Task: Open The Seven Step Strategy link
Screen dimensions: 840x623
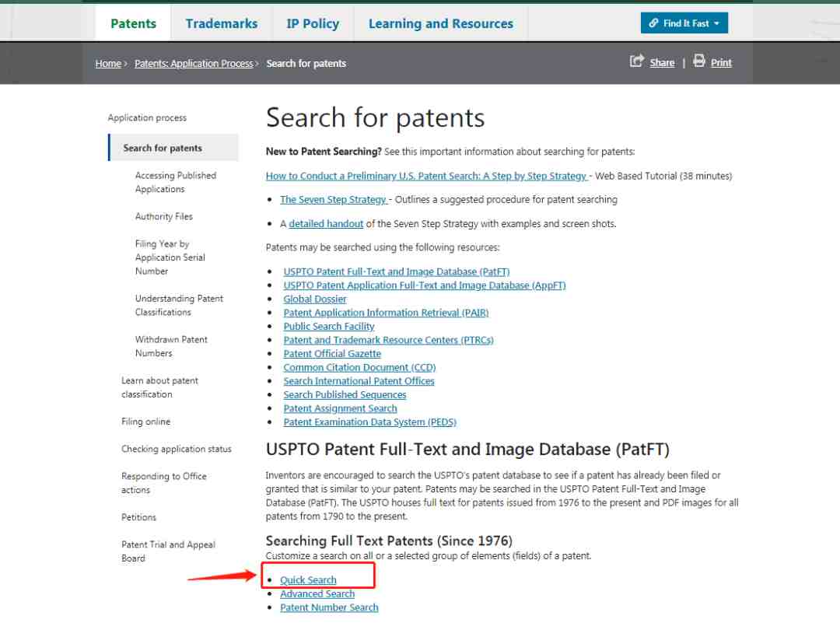Action: coord(333,199)
